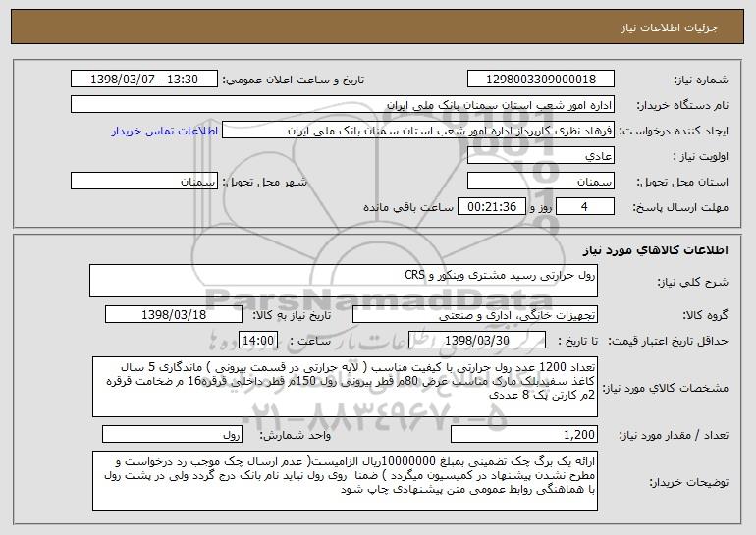The image size is (756, 535).
Task: Click the label شرح کلی نیاز
Action: (x=693, y=283)
